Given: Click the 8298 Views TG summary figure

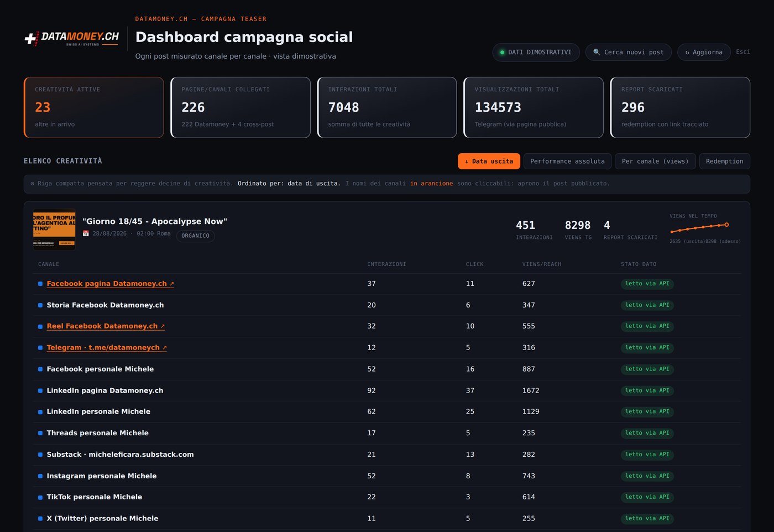Looking at the screenshot, I should (x=578, y=226).
